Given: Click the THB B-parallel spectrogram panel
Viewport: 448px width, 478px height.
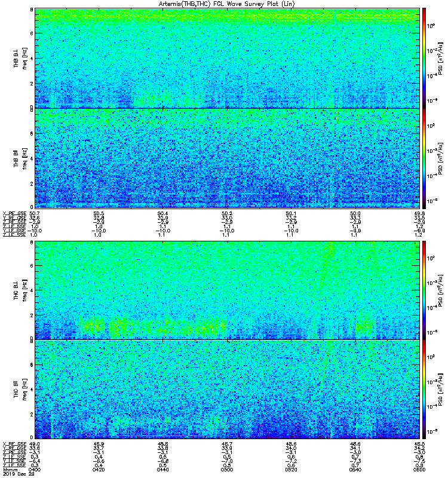Looking at the screenshot, I should pos(228,158).
